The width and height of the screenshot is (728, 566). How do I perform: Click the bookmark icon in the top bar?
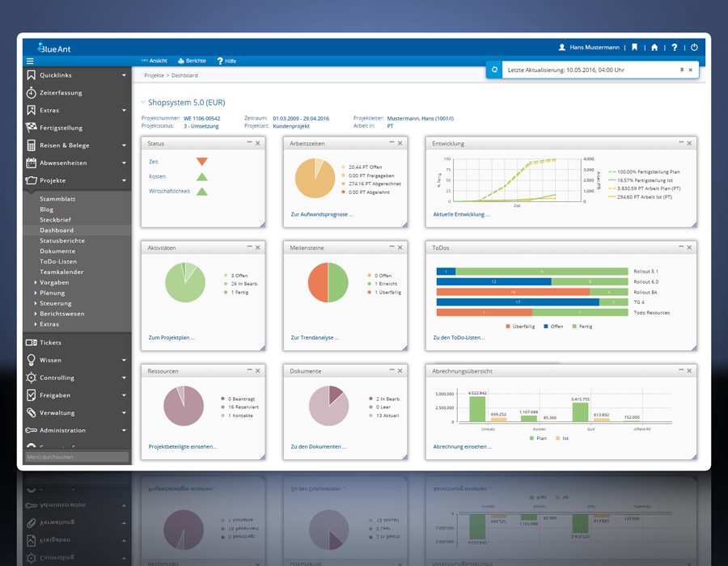[x=634, y=47]
